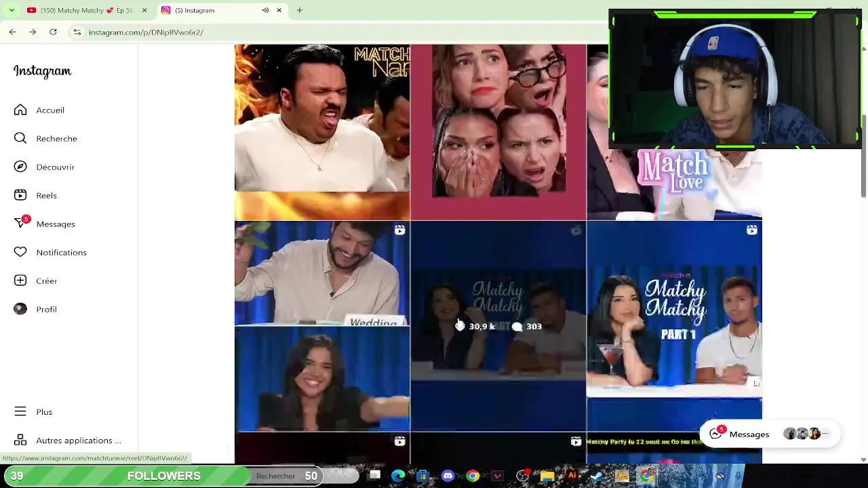Go forward with browser forward arrow

33,32
